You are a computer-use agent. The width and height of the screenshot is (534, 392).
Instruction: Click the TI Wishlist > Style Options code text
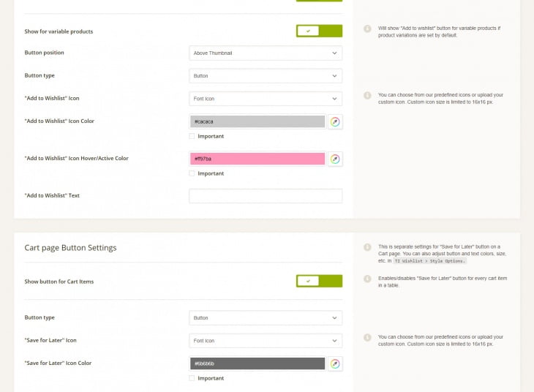pos(430,261)
